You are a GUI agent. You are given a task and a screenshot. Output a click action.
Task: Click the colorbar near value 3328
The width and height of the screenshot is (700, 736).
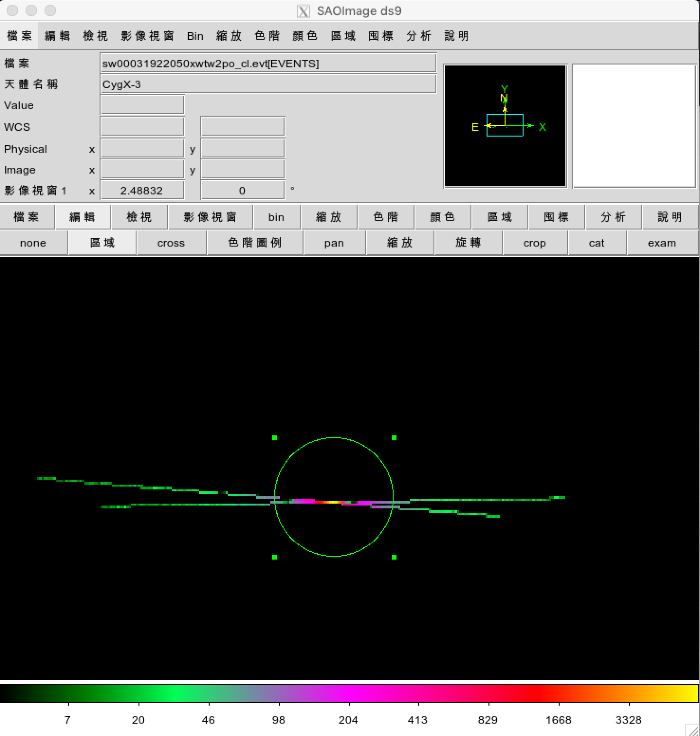tap(629, 693)
